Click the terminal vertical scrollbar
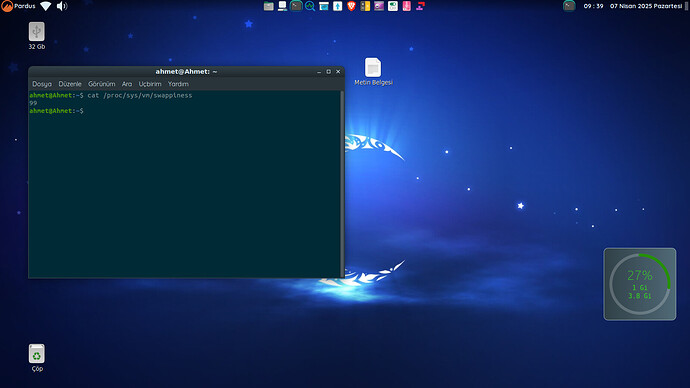The image size is (690, 388). point(342,184)
